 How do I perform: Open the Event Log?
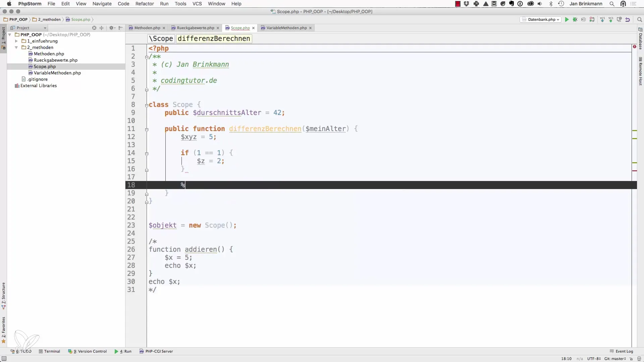(621, 351)
